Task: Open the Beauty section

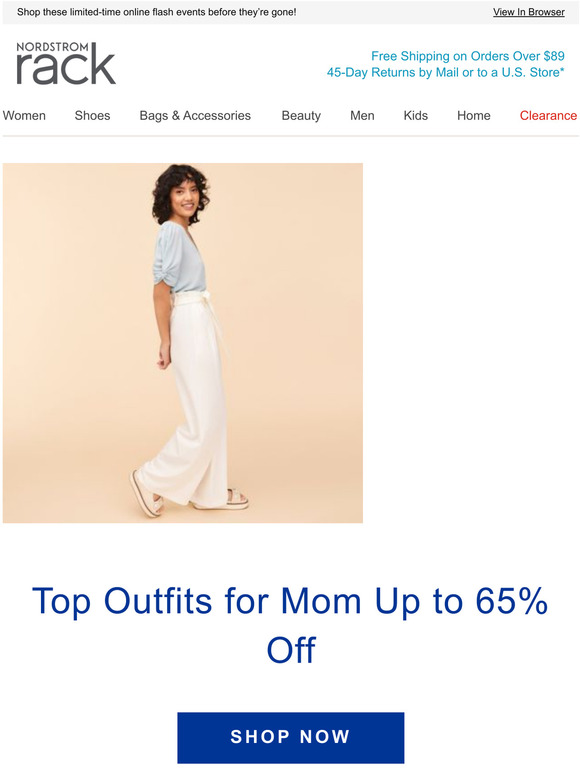Action: [301, 116]
